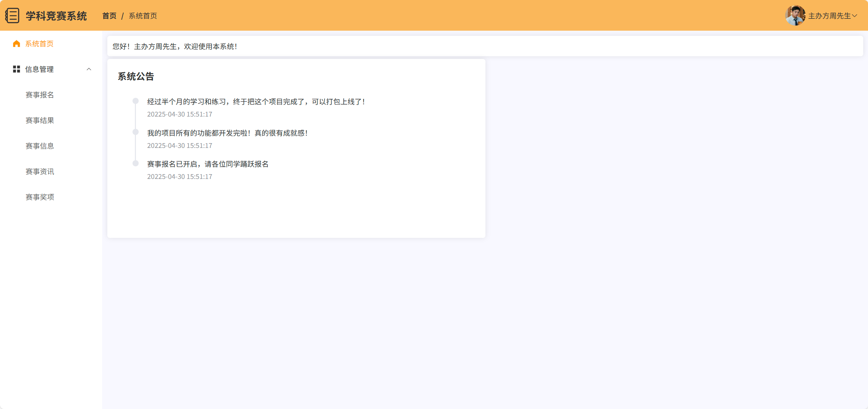Click the 系统公告 heading

(136, 76)
